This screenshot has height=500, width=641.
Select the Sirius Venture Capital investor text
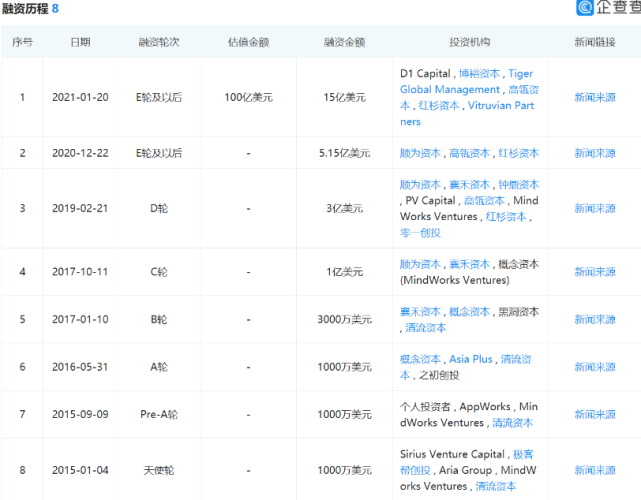click(x=453, y=454)
